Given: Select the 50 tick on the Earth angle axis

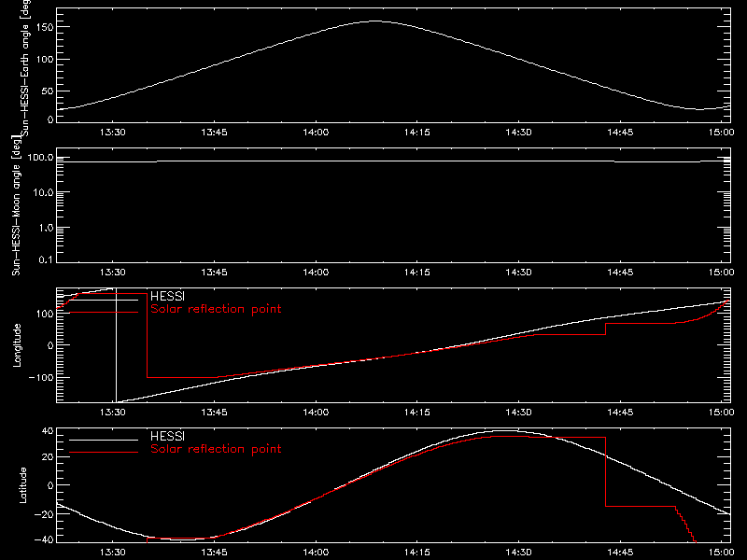Looking at the screenshot, I should point(48,91).
